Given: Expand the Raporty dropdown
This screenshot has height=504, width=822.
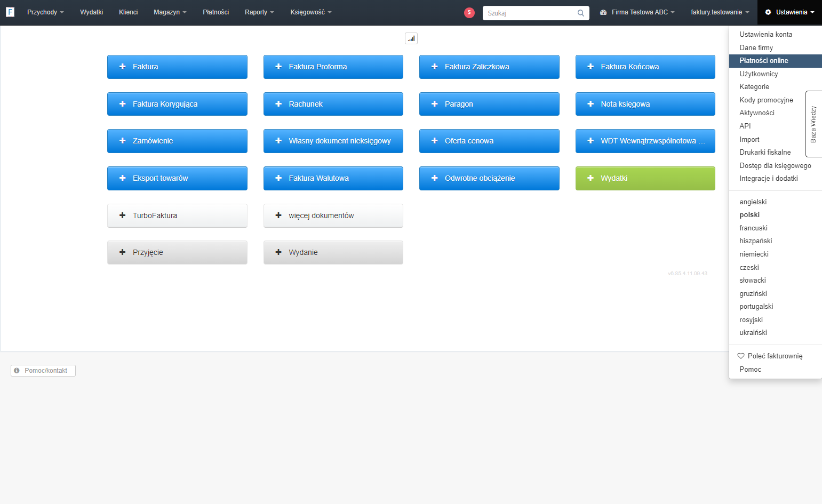Looking at the screenshot, I should [259, 12].
